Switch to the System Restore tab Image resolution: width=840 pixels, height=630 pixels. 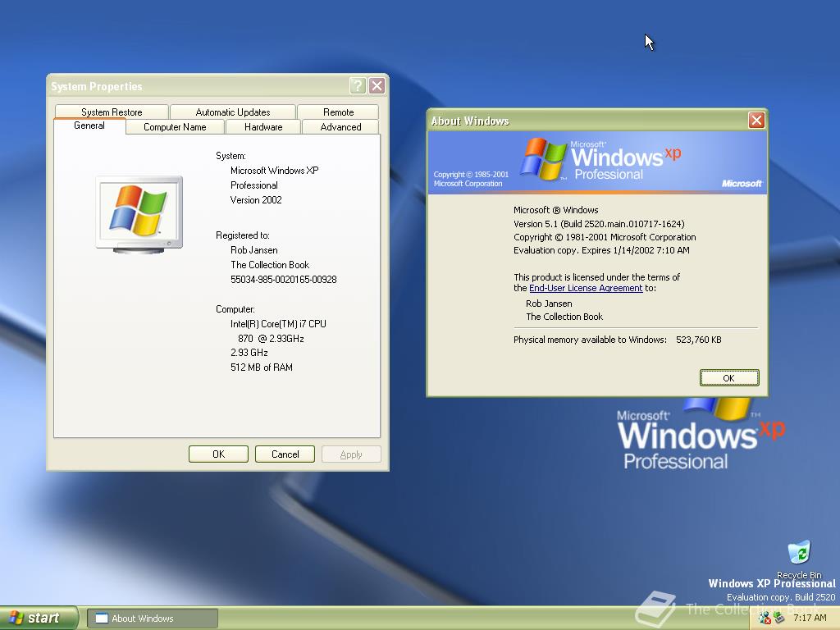click(x=112, y=112)
